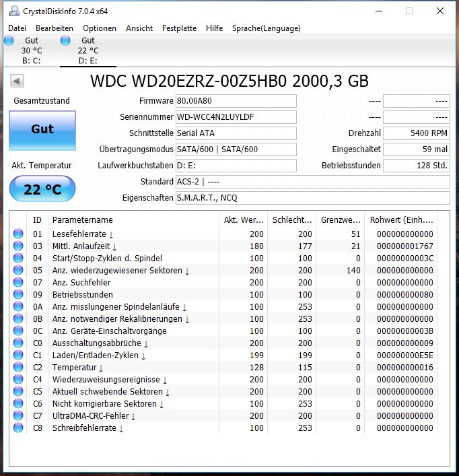459x476 pixels.
Task: Select blue status orb for disk B: C:
Action: coord(9,40)
